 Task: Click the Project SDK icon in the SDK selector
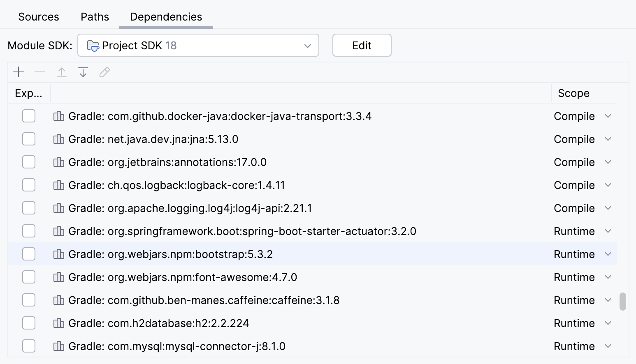click(x=93, y=45)
